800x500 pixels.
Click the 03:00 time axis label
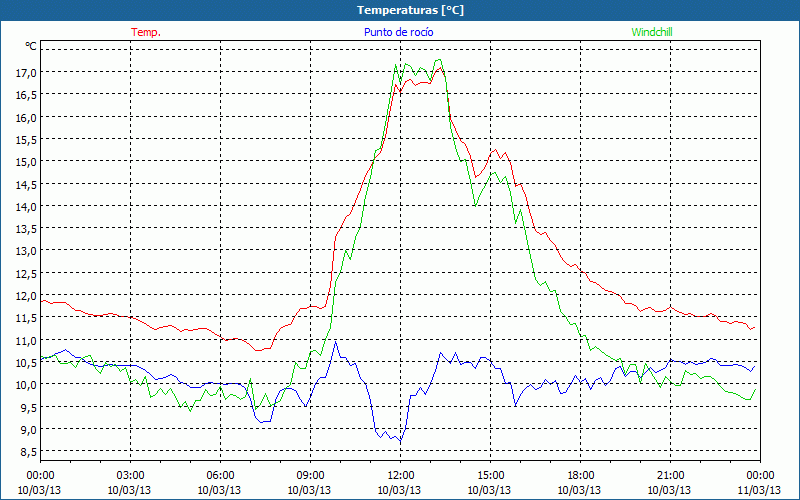click(130, 476)
